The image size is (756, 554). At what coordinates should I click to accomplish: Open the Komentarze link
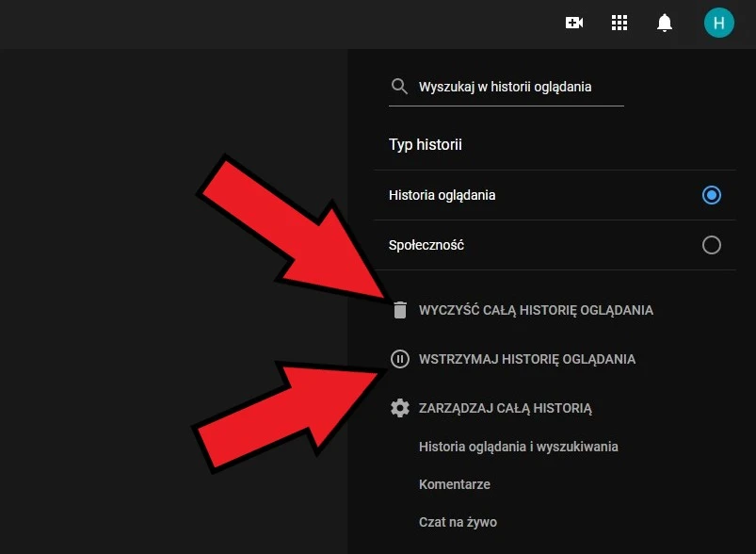454,484
